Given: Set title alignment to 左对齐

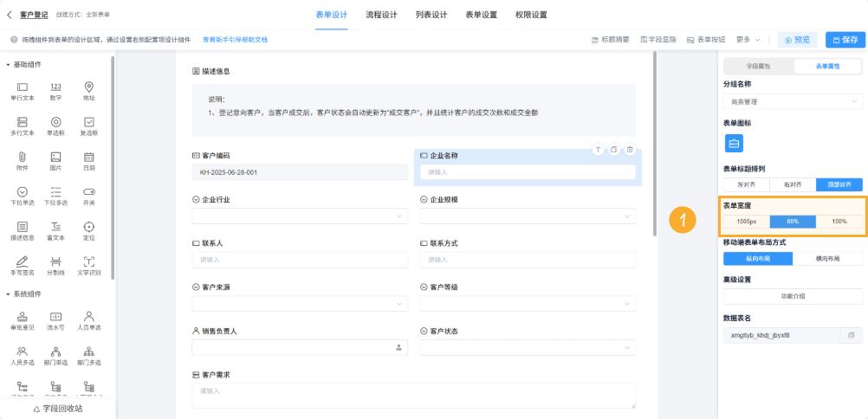Looking at the screenshot, I should [x=746, y=184].
